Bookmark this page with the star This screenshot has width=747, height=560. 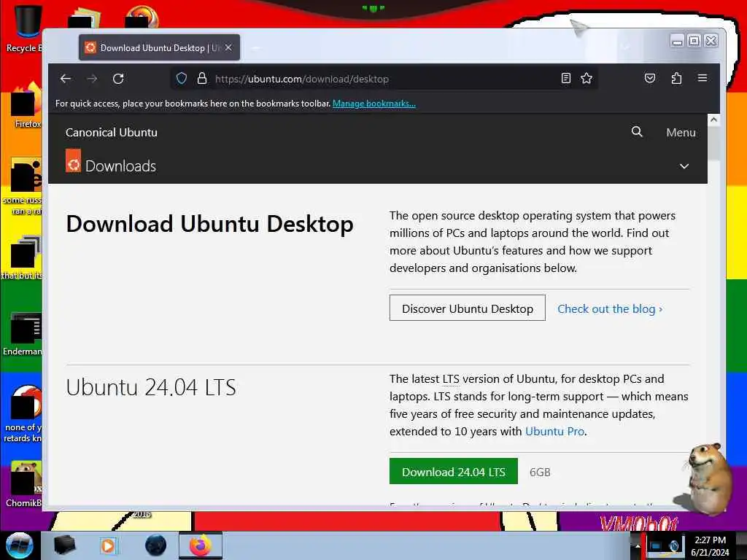pos(587,78)
